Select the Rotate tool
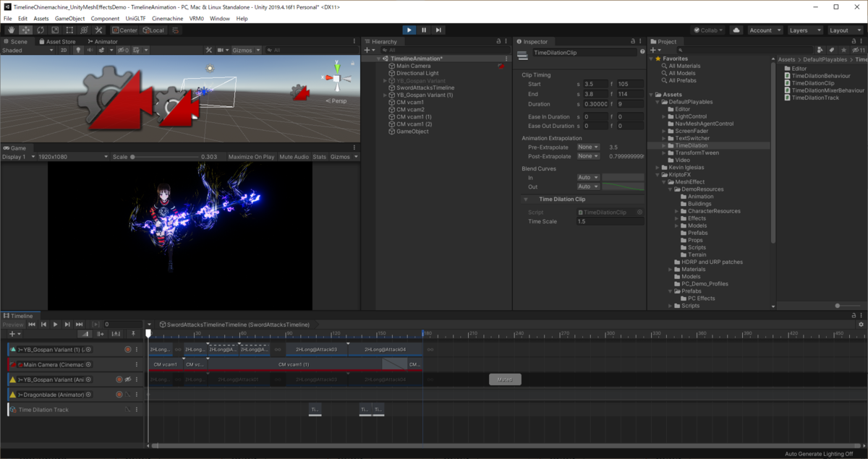The image size is (868, 459). coord(41,30)
